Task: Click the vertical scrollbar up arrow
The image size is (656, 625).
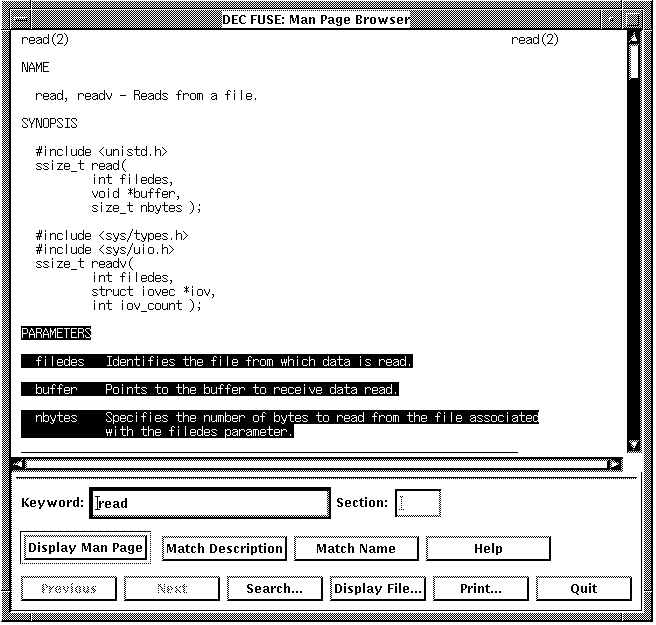Action: pos(633,37)
